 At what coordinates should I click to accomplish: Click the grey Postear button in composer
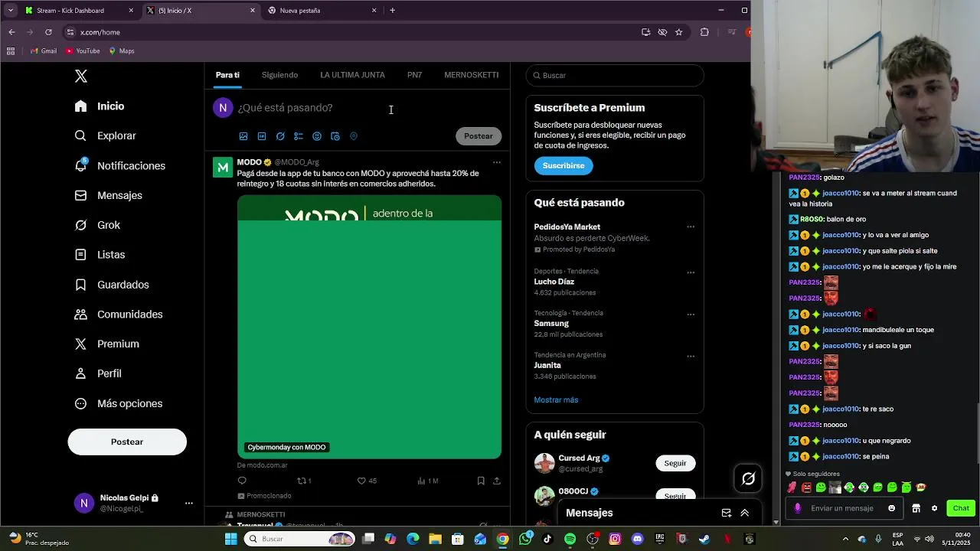(479, 136)
